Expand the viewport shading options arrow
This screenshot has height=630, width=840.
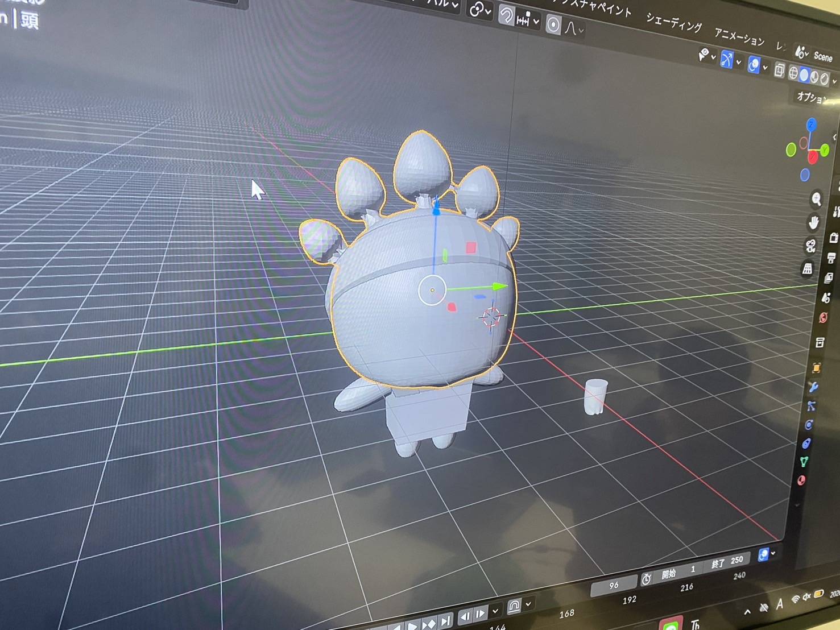(834, 82)
